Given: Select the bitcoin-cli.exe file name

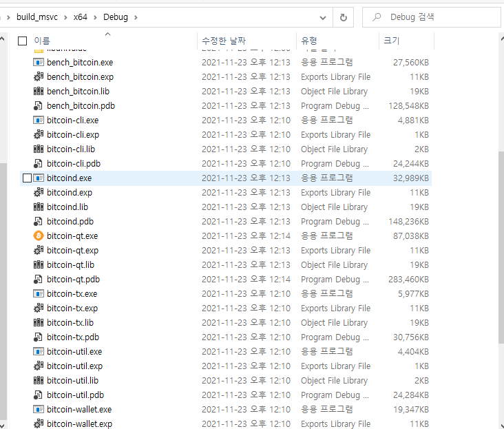Looking at the screenshot, I should 73,121.
